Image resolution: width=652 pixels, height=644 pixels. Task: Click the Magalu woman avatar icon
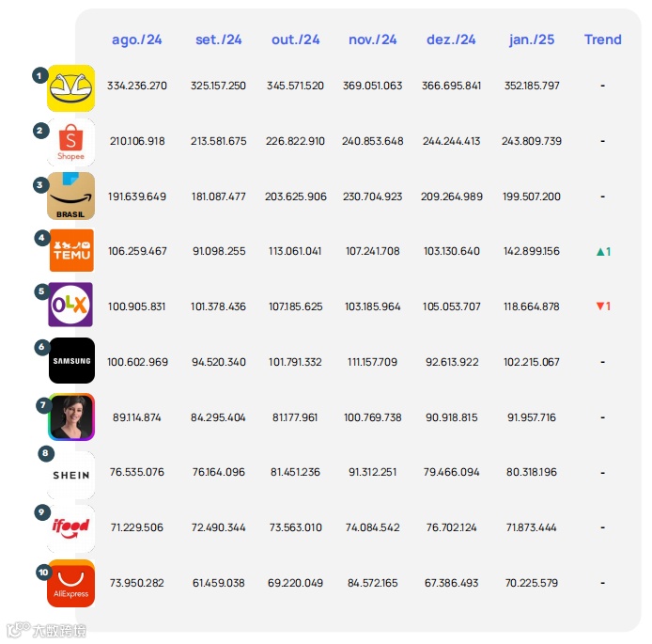[71, 416]
